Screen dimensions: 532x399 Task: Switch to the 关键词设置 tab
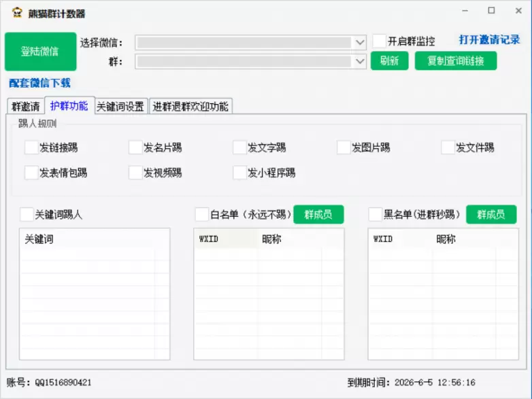[120, 106]
